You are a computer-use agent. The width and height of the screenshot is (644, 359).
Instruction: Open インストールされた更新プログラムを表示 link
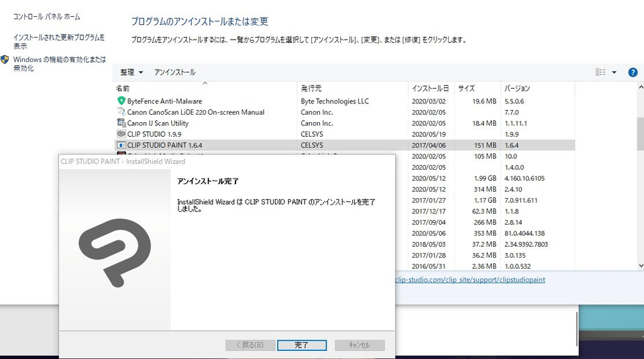tap(59, 42)
